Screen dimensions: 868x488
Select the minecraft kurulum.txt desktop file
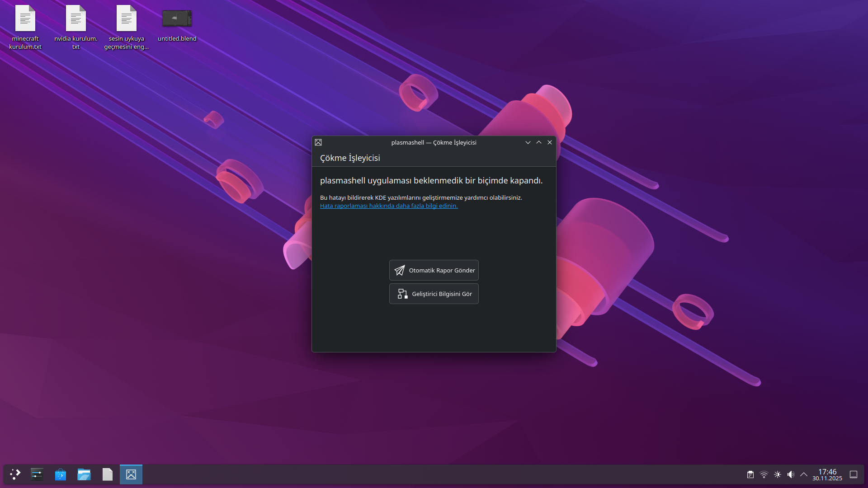[x=25, y=27]
